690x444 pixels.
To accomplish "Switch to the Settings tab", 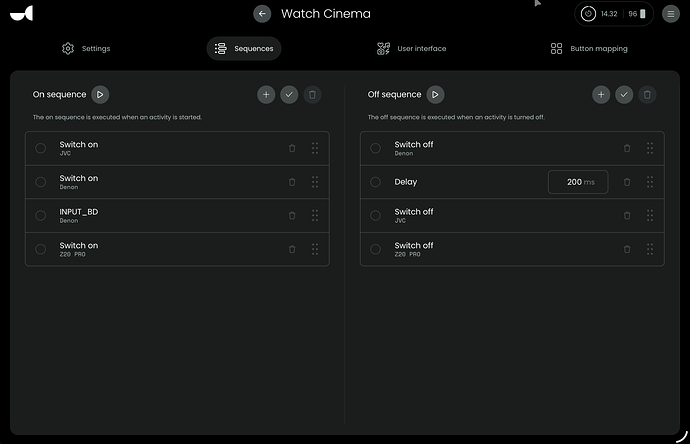I will pyautogui.click(x=85, y=48).
